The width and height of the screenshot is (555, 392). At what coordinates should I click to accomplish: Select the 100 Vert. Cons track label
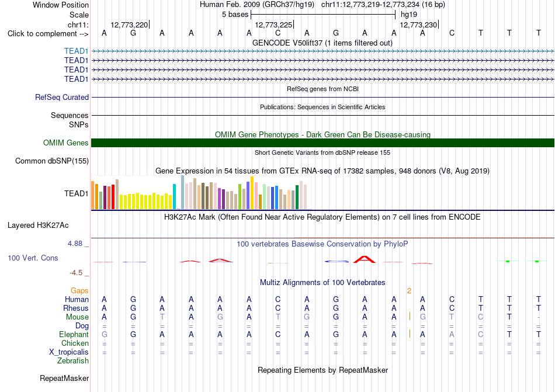tap(33, 258)
